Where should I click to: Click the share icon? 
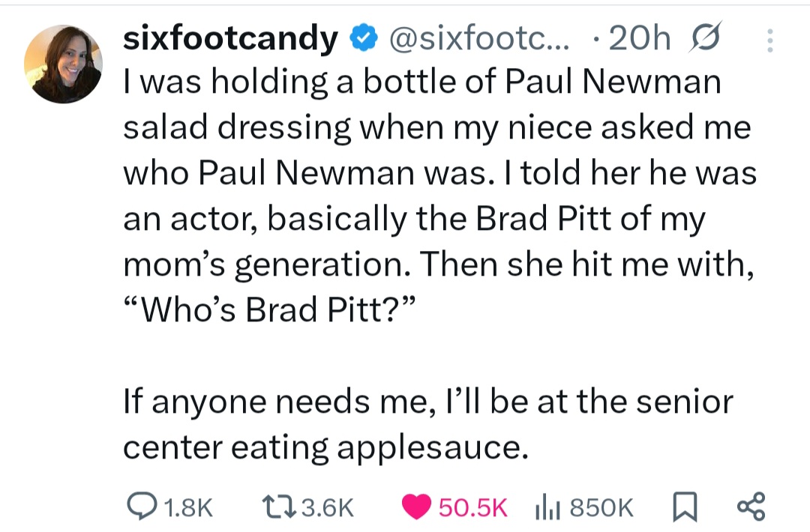pos(750,507)
